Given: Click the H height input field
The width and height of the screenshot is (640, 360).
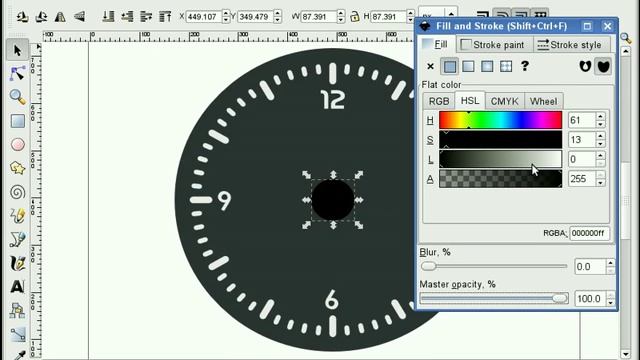Looking at the screenshot, I should click(x=388, y=17).
